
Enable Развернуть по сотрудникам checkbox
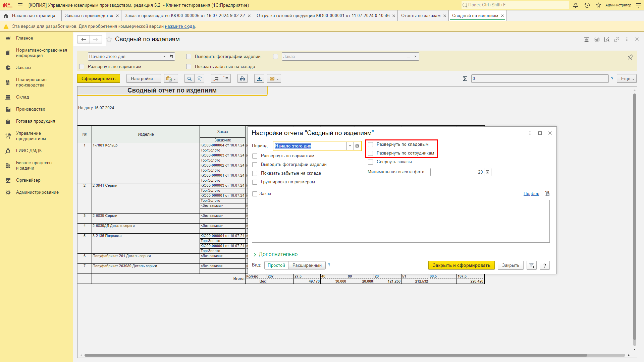point(371,153)
